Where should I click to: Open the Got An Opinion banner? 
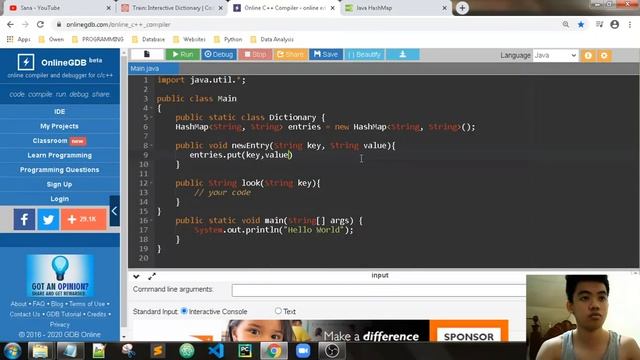(60, 276)
